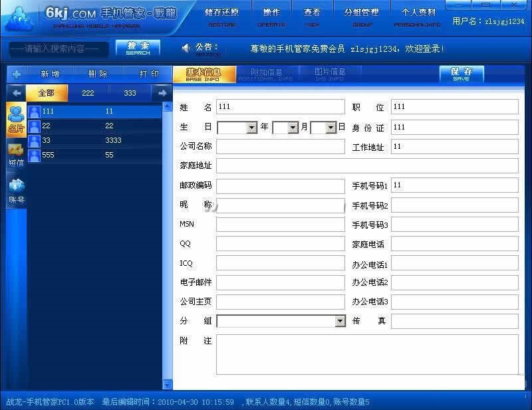Click the 公告 speaker icon
Image resolution: width=532 pixels, height=410 pixels.
186,48
